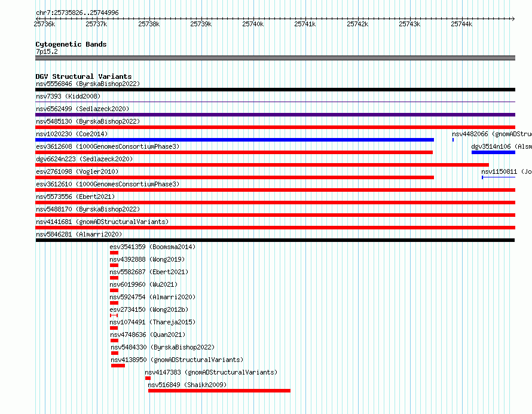Open the nsv6562499 (Sedlazeck2020) variant label

[x=82, y=109]
